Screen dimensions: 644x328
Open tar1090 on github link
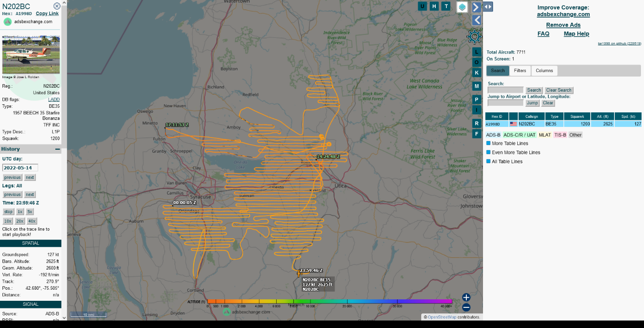pos(619,44)
